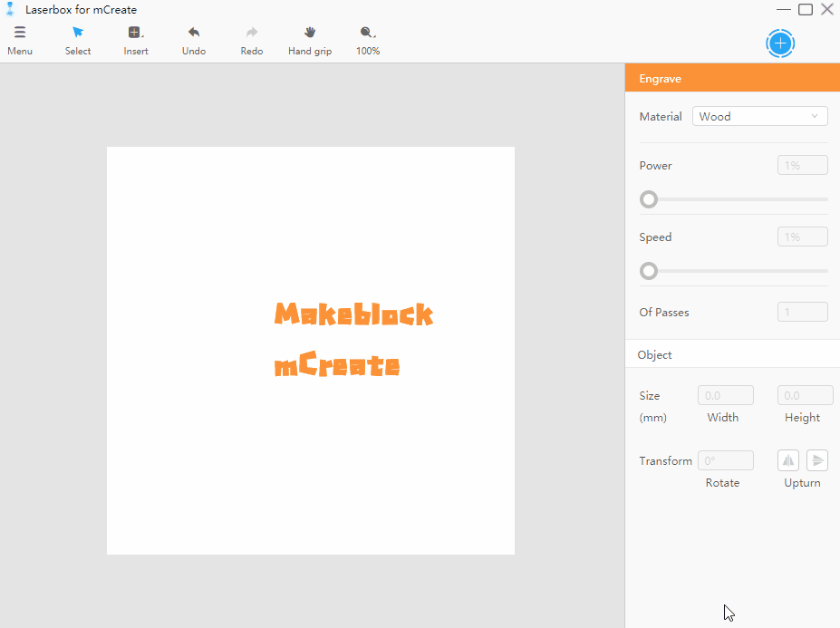This screenshot has height=628, width=840.
Task: Flip object horizontally with Upturn icon
Action: pos(788,460)
